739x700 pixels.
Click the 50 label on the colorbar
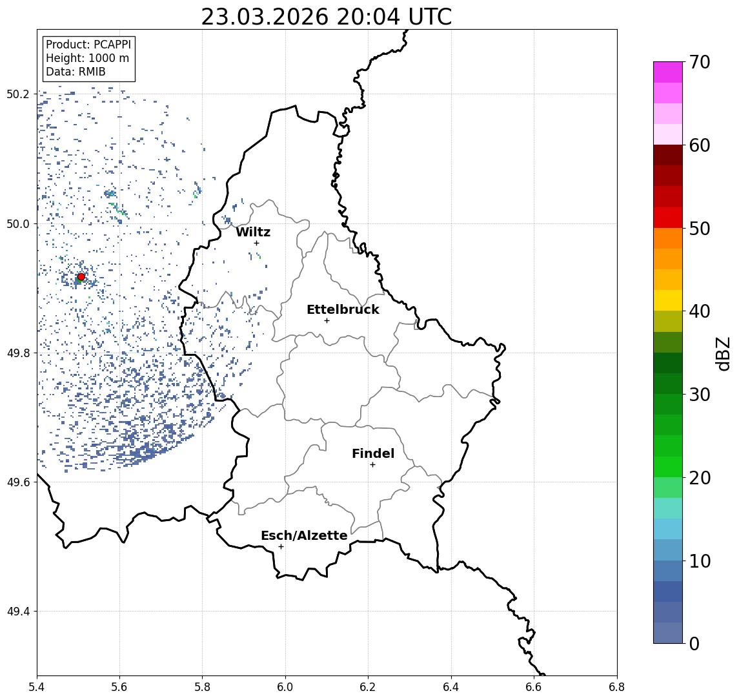tap(700, 229)
